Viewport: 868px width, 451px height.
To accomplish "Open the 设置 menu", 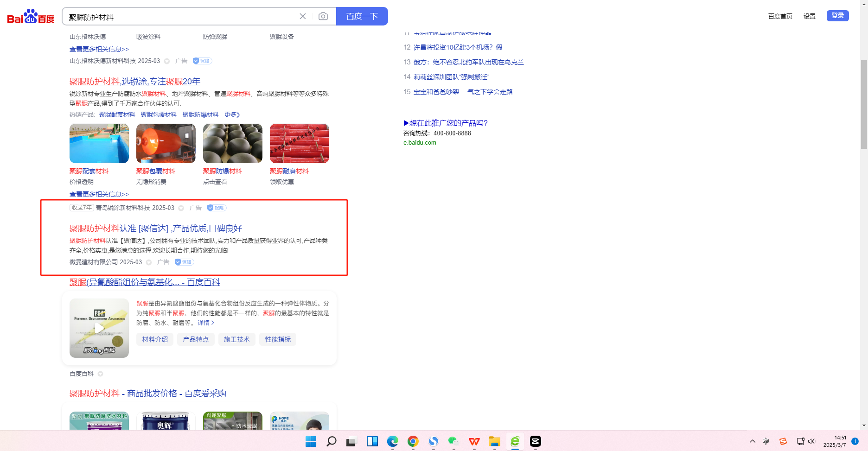I will click(810, 16).
